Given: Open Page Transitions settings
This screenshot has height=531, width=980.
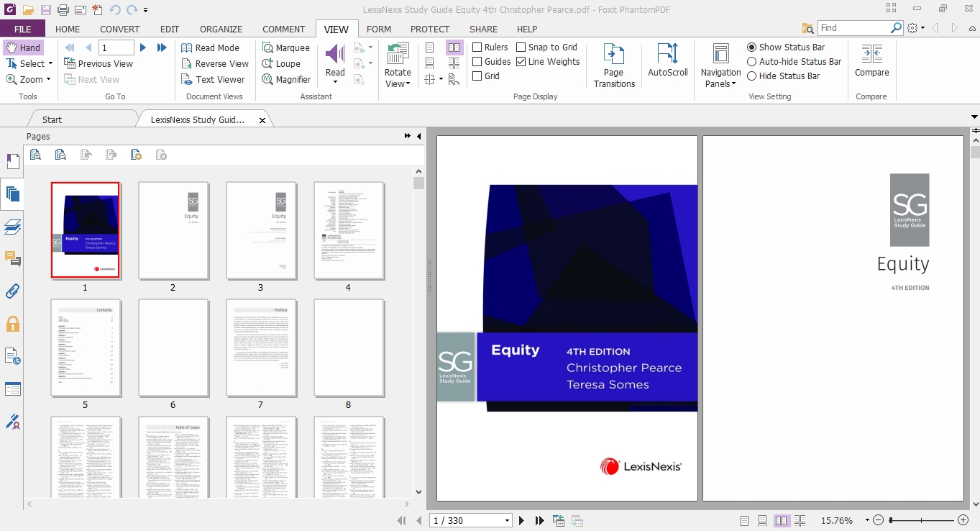Looking at the screenshot, I should (614, 65).
